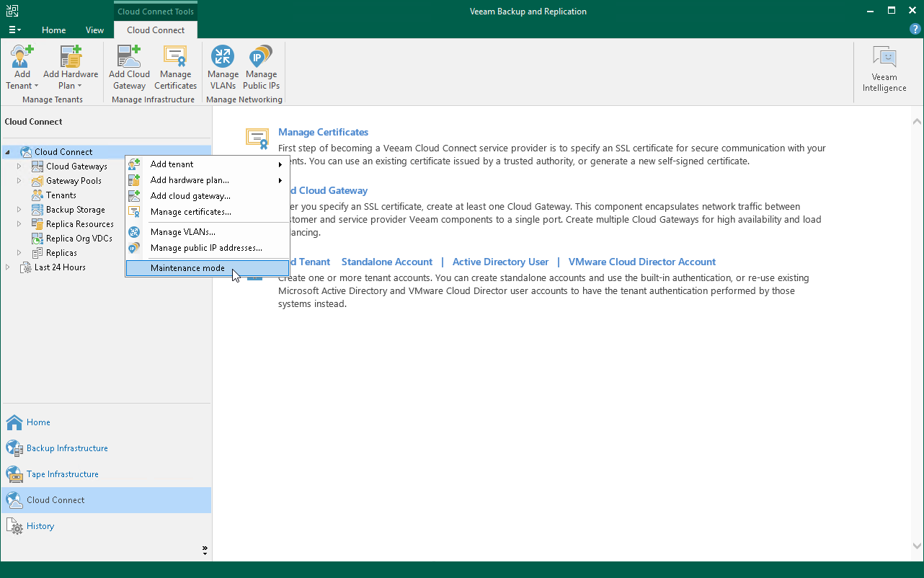Click the Tape Infrastructure navigation button
Image resolution: width=924 pixels, height=578 pixels.
coord(107,474)
